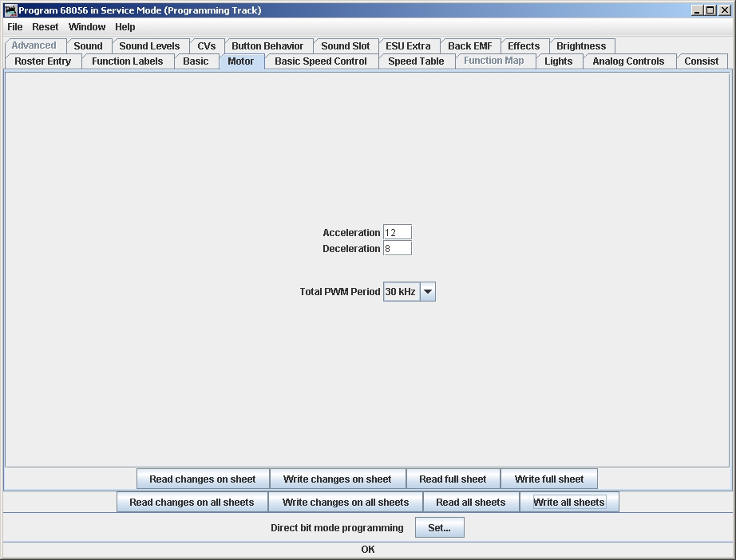
Task: Switch to the Sound tab
Action: tap(88, 46)
